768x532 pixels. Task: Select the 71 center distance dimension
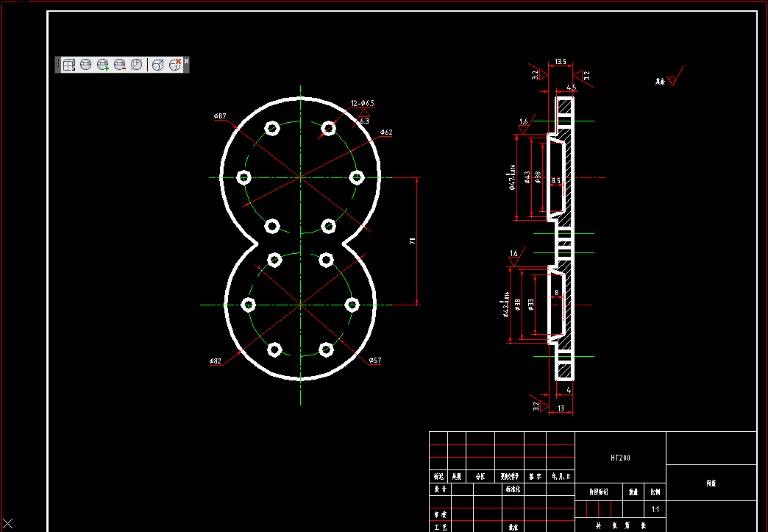tap(413, 241)
